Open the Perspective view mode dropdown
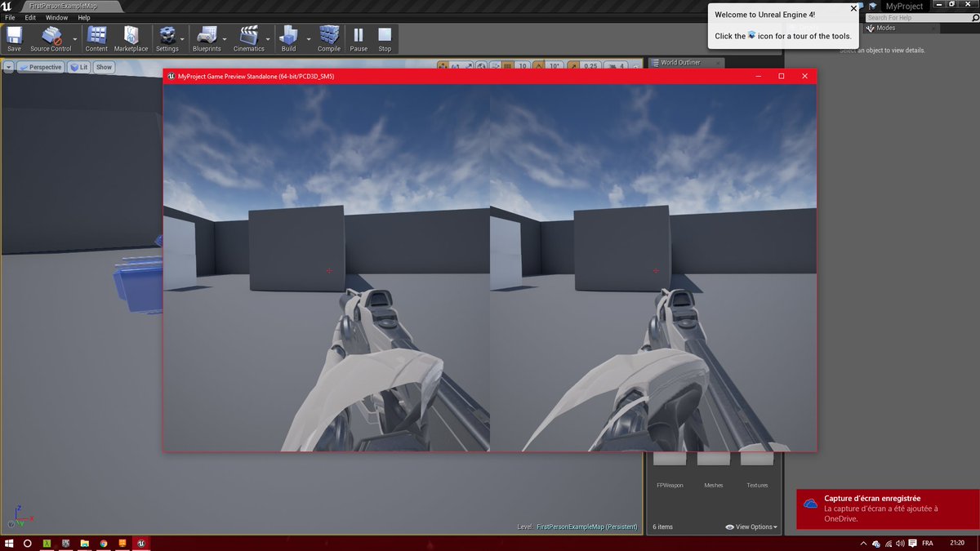The image size is (980, 551). click(x=41, y=67)
